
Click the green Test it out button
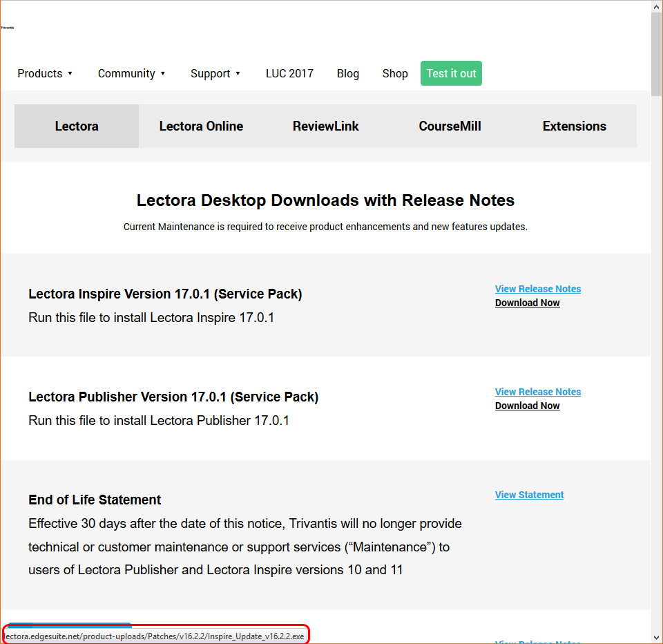point(451,73)
